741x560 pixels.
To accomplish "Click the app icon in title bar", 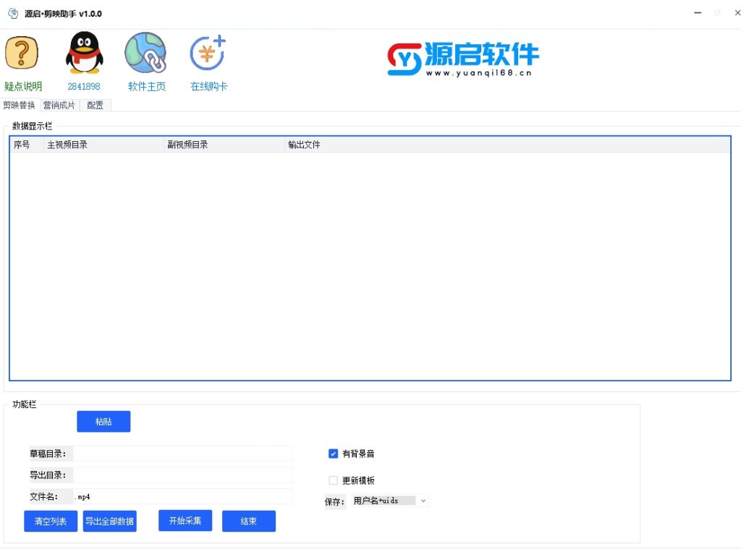I will click(x=13, y=14).
